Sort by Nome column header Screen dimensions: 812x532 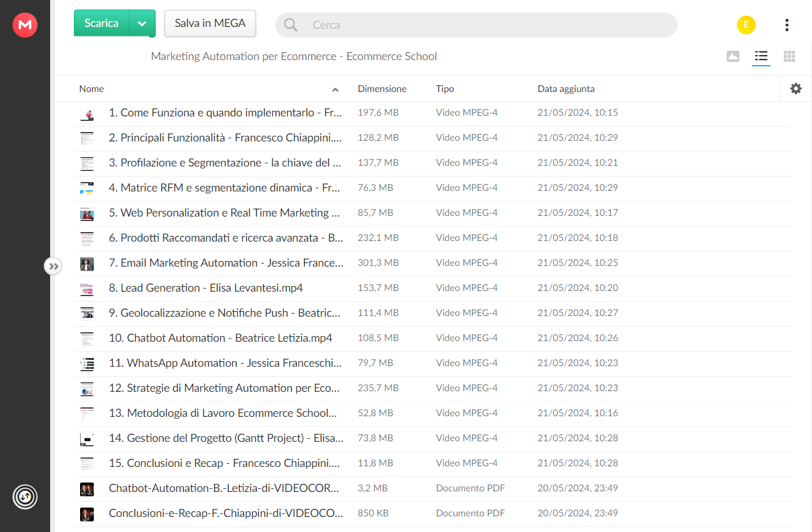click(x=91, y=89)
